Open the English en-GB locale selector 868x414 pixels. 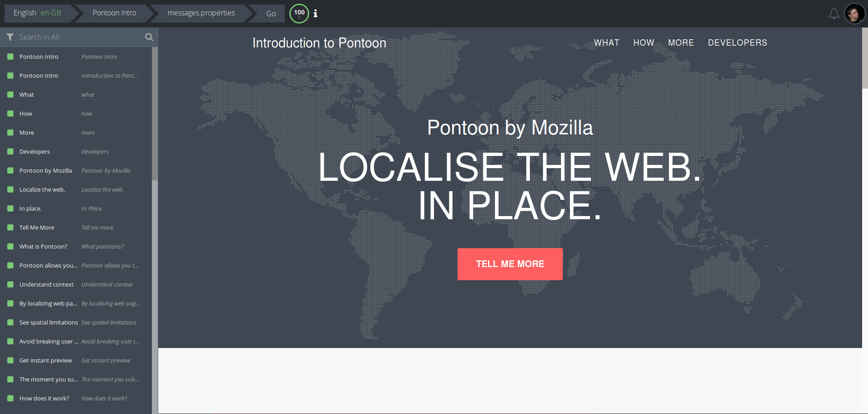(38, 13)
